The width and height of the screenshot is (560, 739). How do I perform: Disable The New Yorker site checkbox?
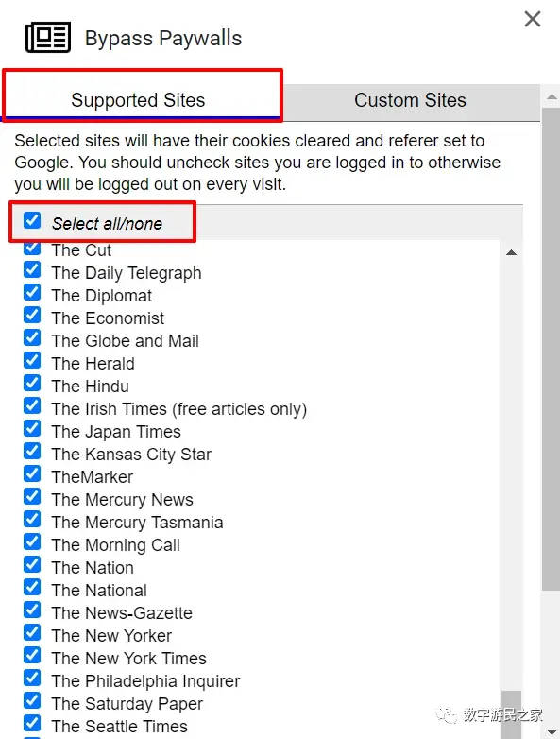(x=32, y=632)
